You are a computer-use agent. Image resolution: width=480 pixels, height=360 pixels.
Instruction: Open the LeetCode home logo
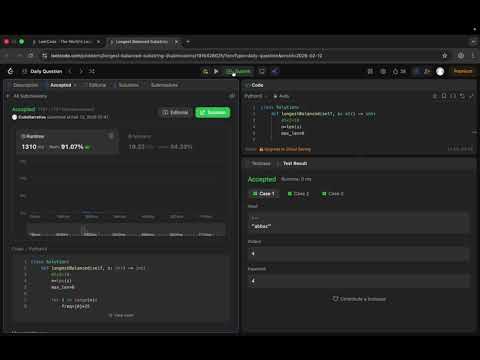click(x=10, y=71)
